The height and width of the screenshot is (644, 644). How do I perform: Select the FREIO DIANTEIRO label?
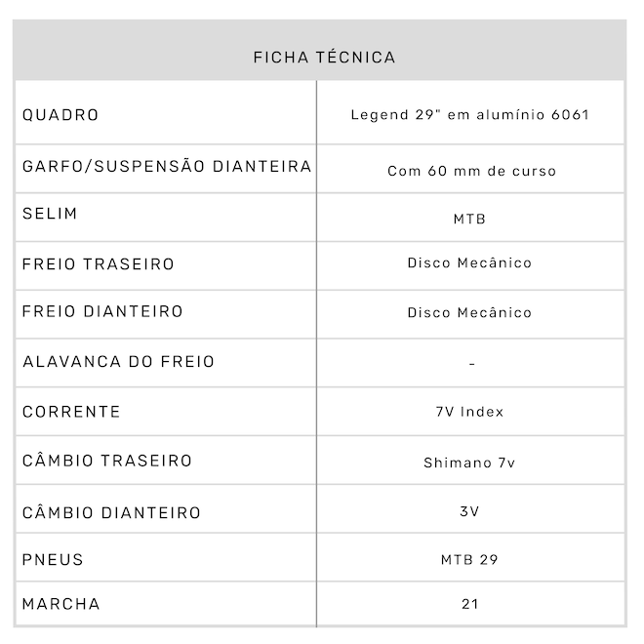pyautogui.click(x=102, y=312)
